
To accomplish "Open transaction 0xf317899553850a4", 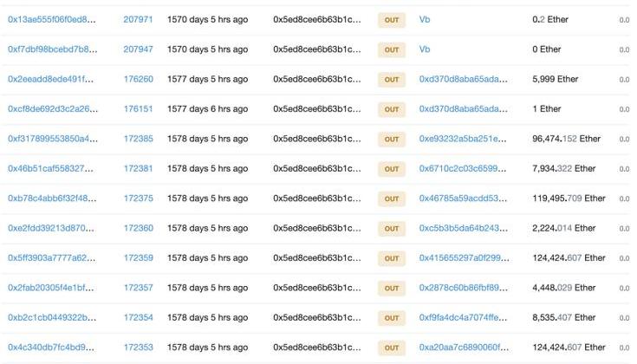I will [52, 139].
